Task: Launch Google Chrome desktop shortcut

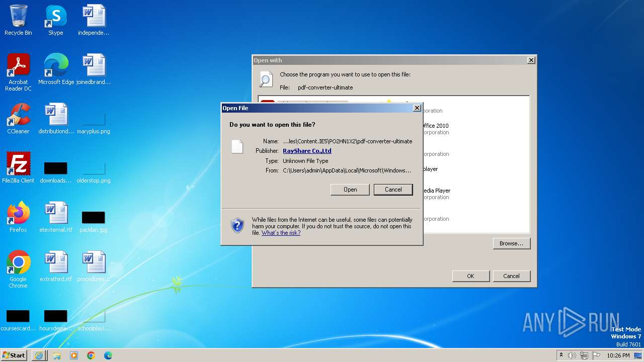Action: point(18,269)
